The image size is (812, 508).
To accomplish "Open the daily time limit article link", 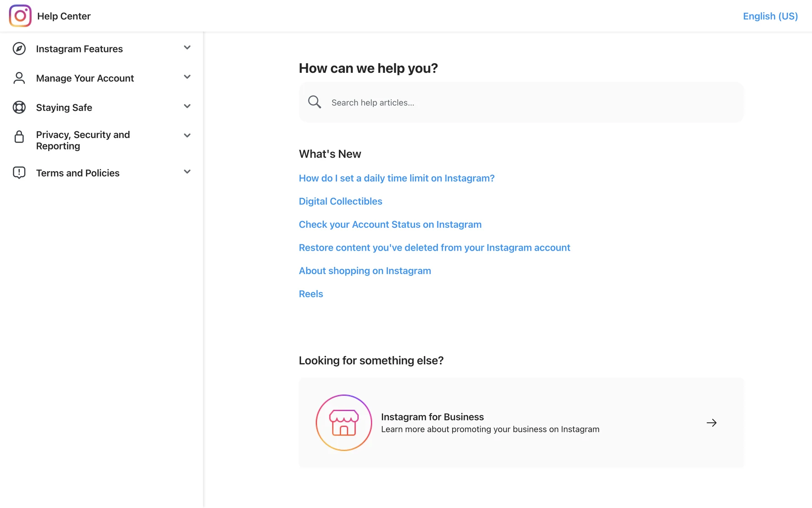I will (x=396, y=178).
